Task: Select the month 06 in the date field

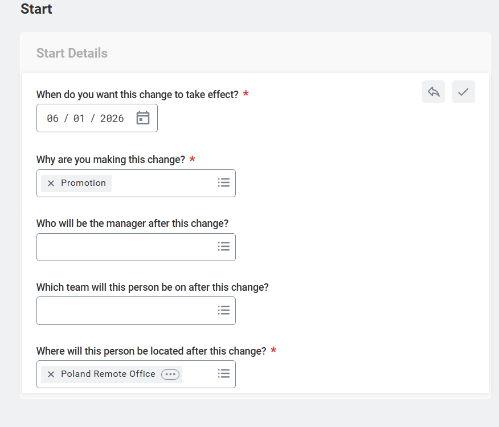Action: point(52,118)
